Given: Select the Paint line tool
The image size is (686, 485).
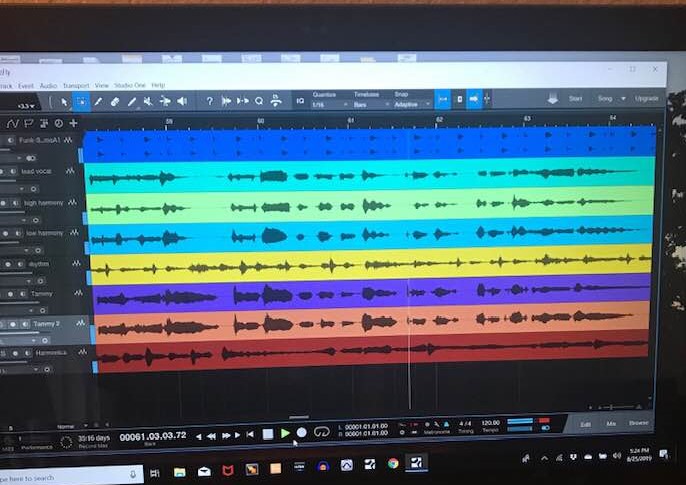Looking at the screenshot, I should pyautogui.click(x=131, y=102).
